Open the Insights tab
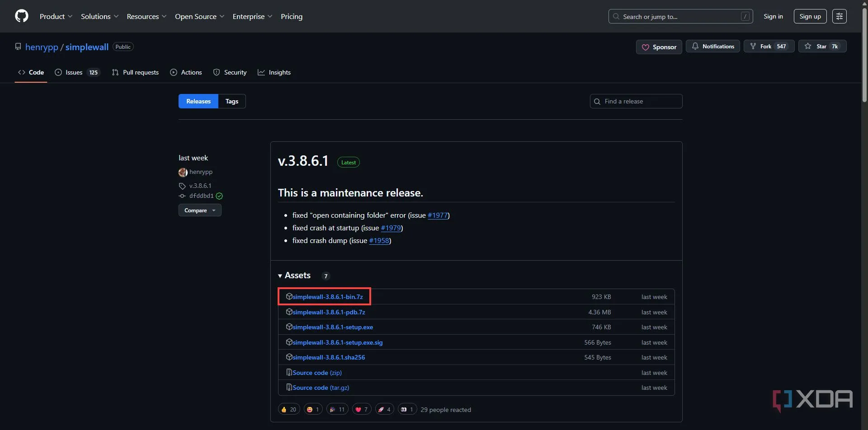This screenshot has height=430, width=868. [274, 72]
